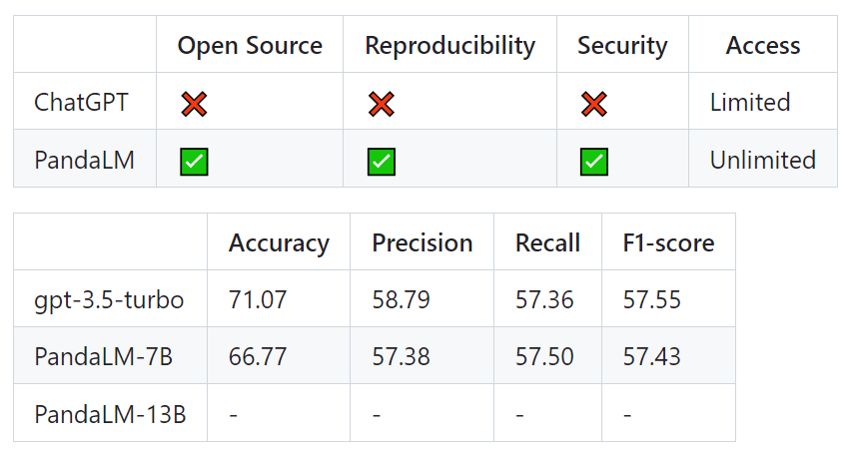Click the Open Source column header
This screenshot has width=868, height=453.
pos(250,45)
